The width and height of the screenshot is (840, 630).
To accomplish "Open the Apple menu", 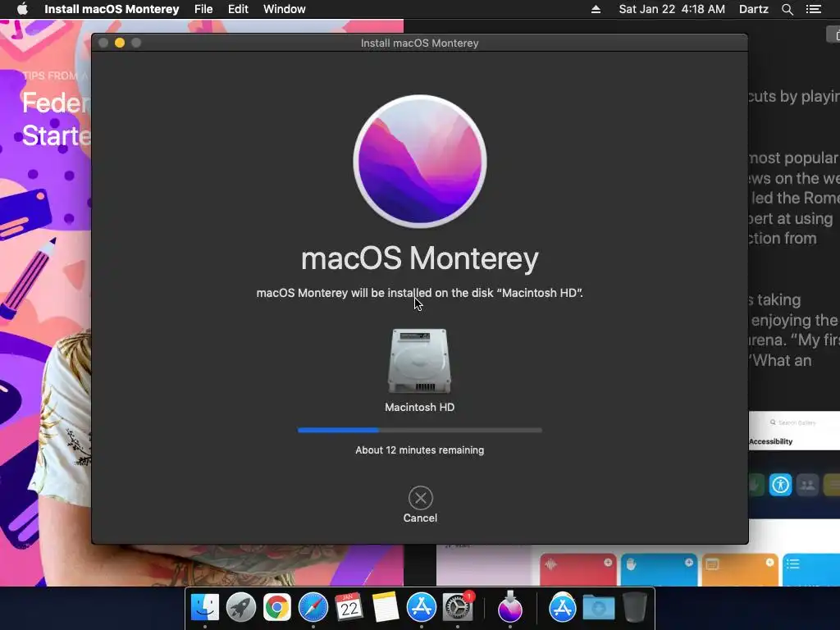I will (22, 9).
